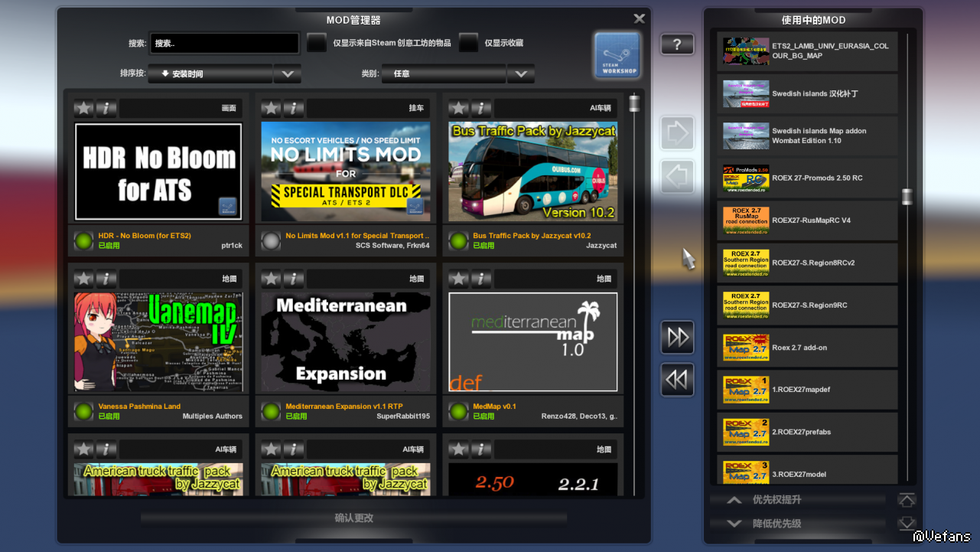Select ROEX27-S.Region9RC active mod
Screen dimensions: 980x552
(807, 305)
